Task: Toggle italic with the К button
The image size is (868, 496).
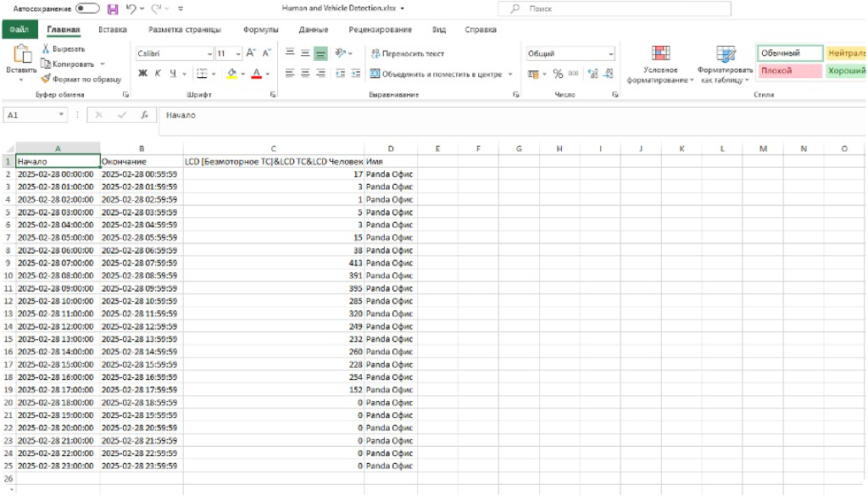Action: 157,74
